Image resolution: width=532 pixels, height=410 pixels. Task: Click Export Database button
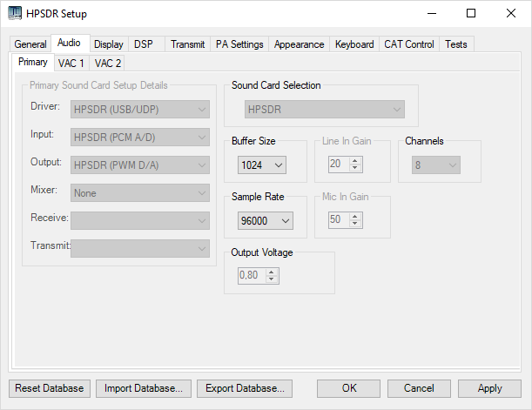(x=245, y=388)
